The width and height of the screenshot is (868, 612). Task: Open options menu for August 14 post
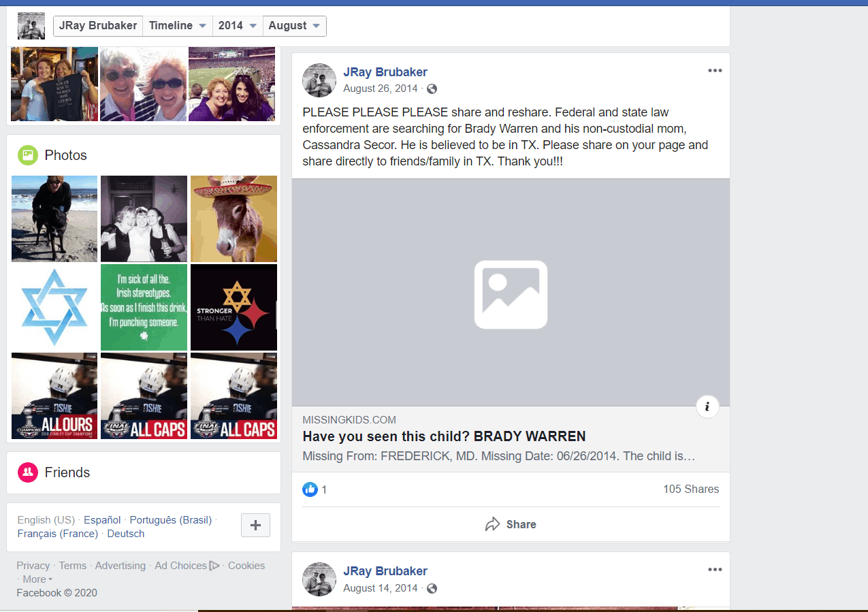(715, 570)
